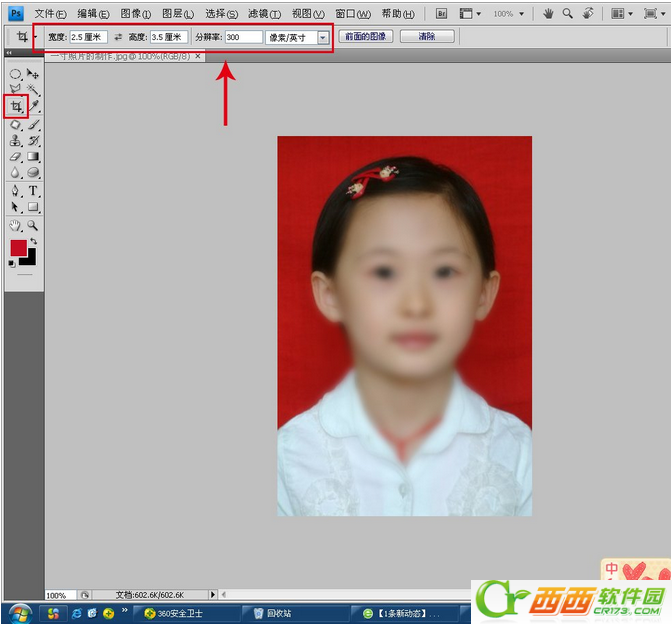Viewport: 672px width, 624px height.
Task: Activate the Pen tool
Action: click(16, 190)
